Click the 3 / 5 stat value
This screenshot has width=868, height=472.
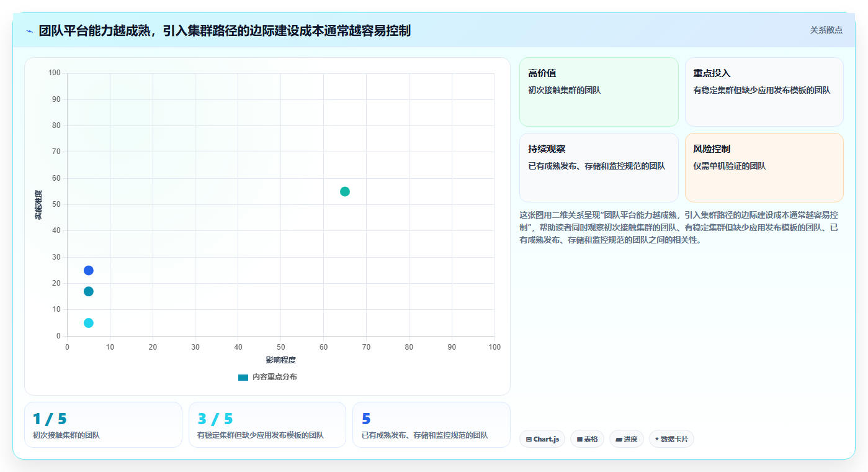click(215, 419)
